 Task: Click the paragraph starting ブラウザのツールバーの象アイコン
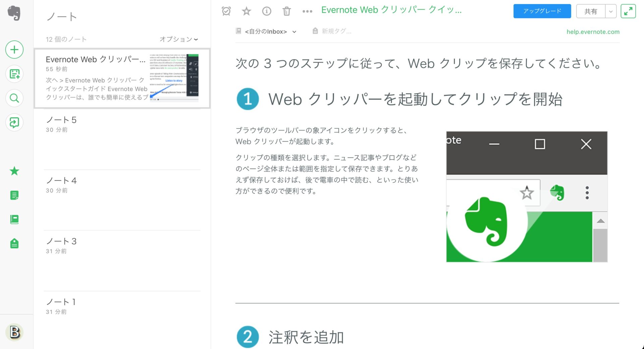321,136
